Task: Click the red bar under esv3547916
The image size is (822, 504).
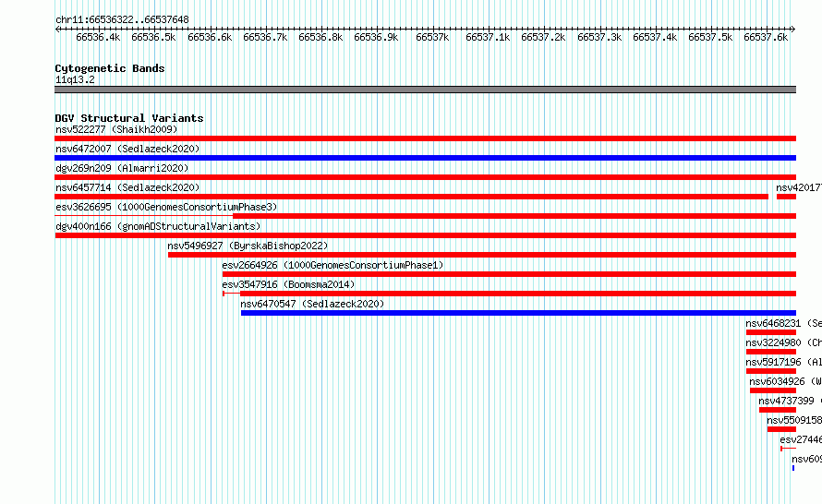Action: coord(518,294)
